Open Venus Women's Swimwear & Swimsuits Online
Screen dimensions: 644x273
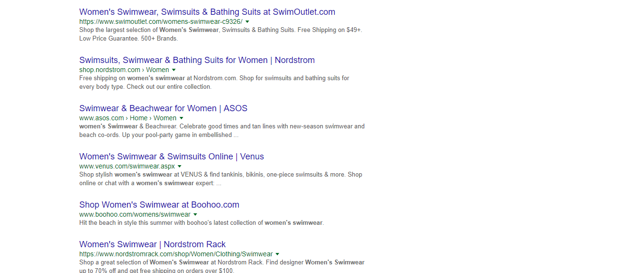(x=171, y=157)
